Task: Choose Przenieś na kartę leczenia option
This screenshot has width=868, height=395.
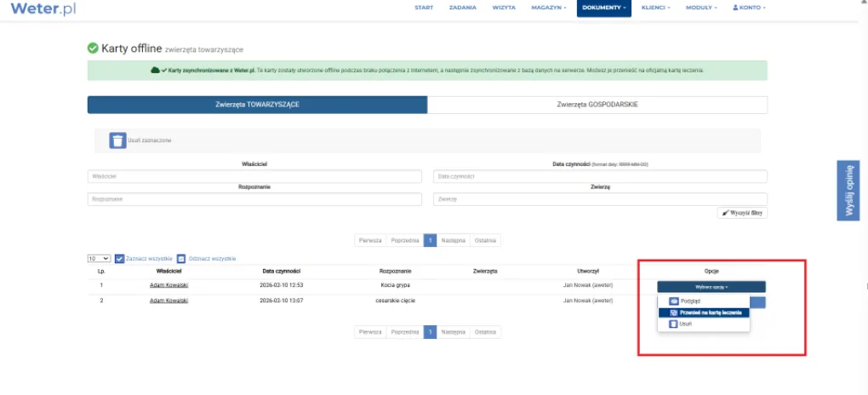Action: tap(704, 312)
